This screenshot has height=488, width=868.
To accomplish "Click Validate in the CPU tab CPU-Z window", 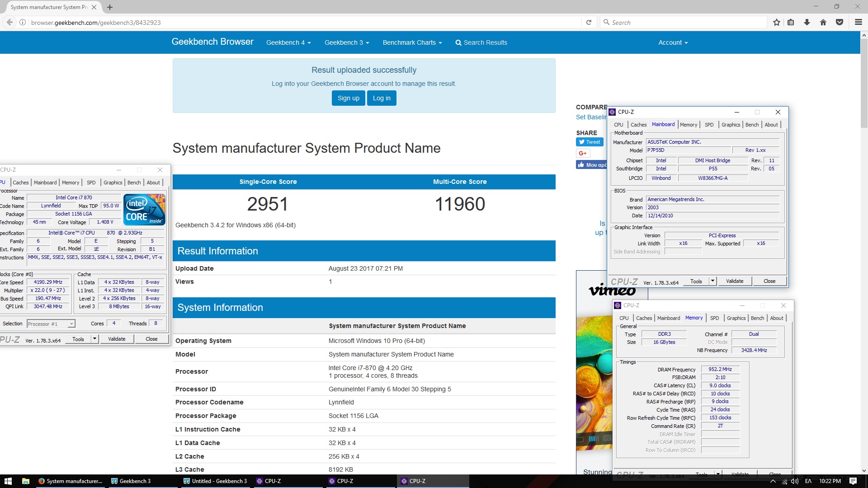I will (x=117, y=339).
